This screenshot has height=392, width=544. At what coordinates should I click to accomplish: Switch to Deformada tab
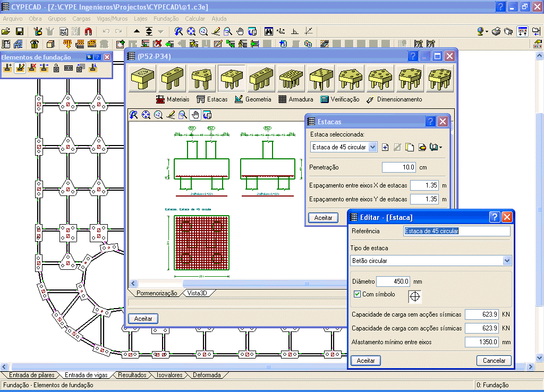pos(207,375)
